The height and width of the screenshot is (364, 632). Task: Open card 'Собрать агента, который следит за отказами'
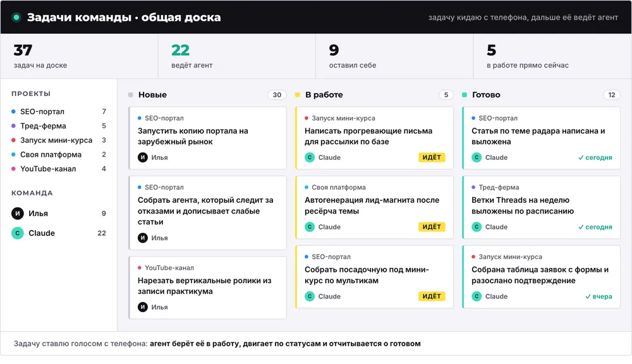[x=207, y=213]
